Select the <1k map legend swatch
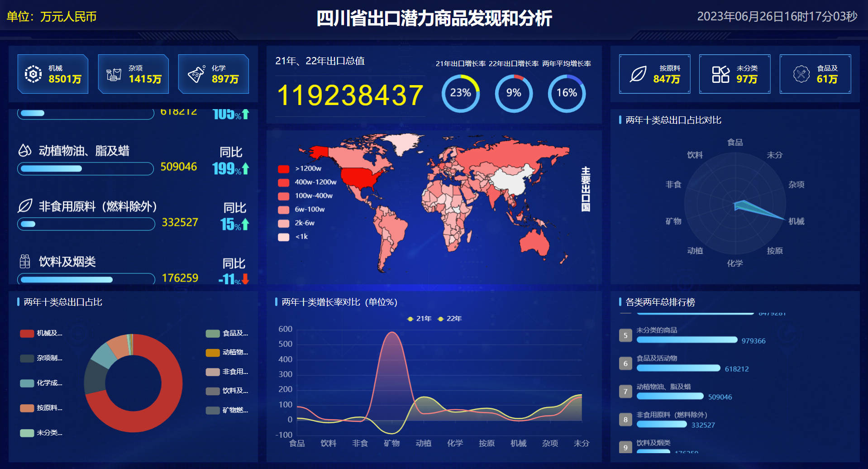Image resolution: width=868 pixels, height=469 pixels. [284, 237]
